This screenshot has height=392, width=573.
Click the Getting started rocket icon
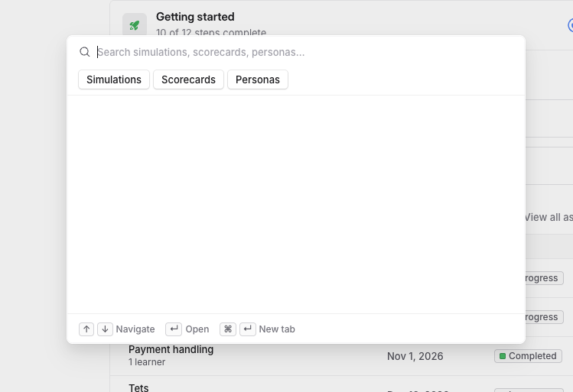[135, 24]
